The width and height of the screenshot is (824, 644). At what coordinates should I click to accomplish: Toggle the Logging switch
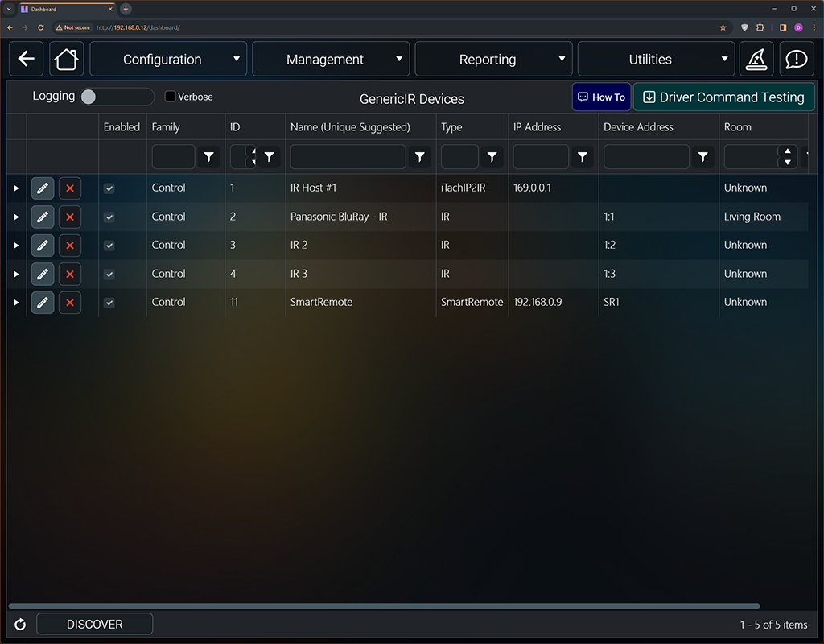[117, 97]
